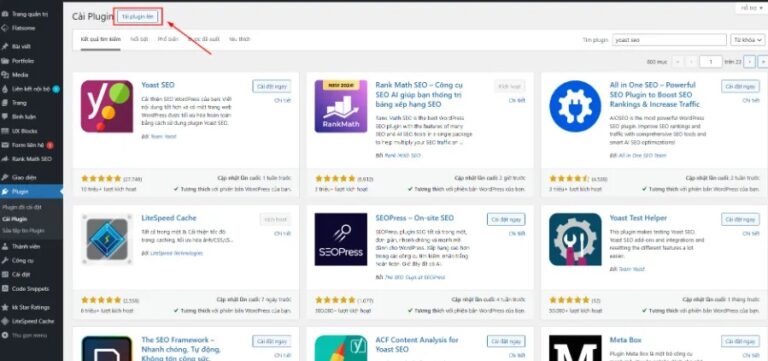
Task: Open Trang pages in the sidebar
Action: click(x=19, y=103)
